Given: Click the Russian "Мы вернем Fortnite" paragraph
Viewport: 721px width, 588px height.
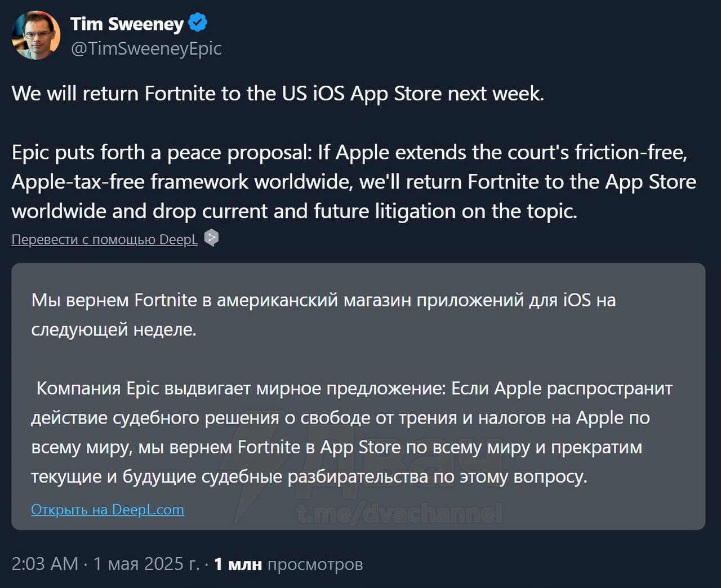Looking at the screenshot, I should coord(323,314).
